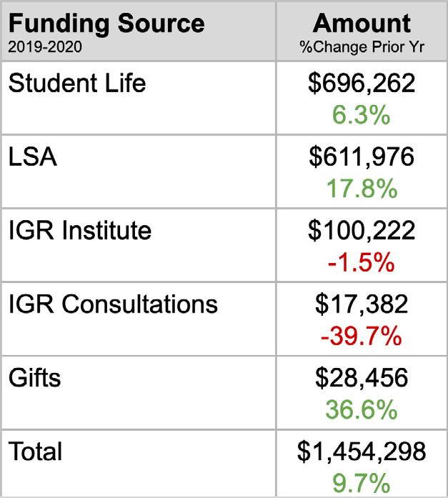Click the green 17.8% change value

(362, 189)
